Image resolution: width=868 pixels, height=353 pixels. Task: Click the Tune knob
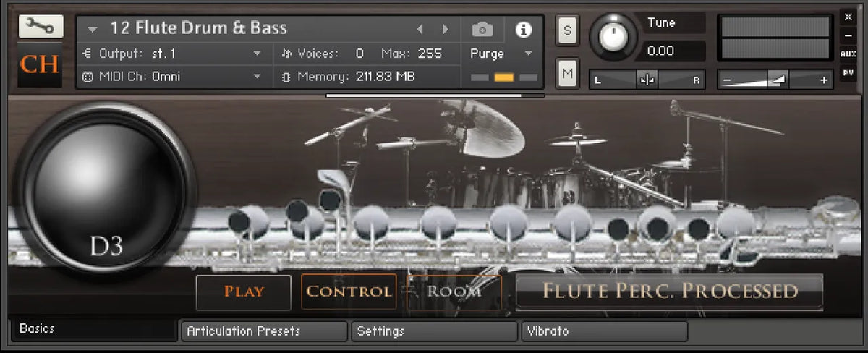click(x=614, y=37)
